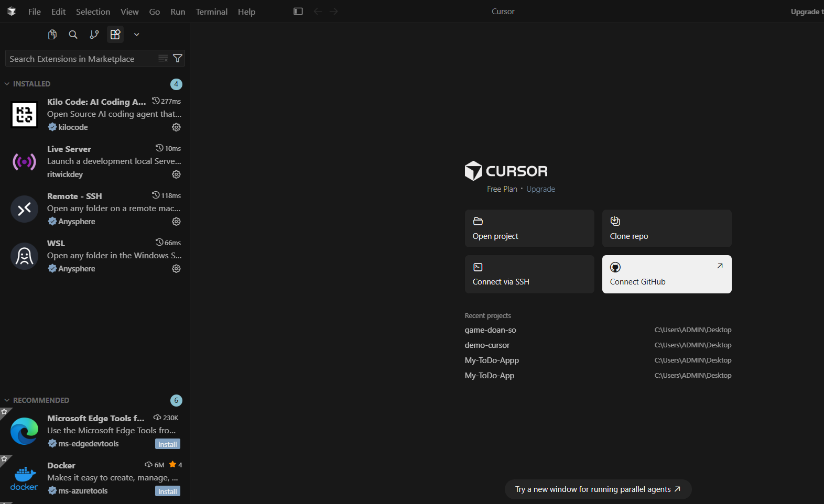Open the Edit menu

click(x=58, y=12)
